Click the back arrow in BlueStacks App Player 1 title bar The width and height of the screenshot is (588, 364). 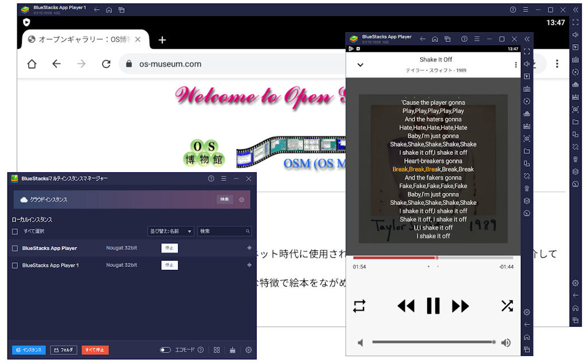96,10
